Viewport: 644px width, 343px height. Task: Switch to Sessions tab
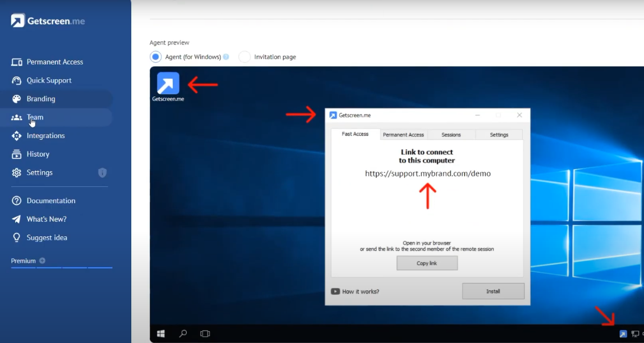click(x=451, y=135)
